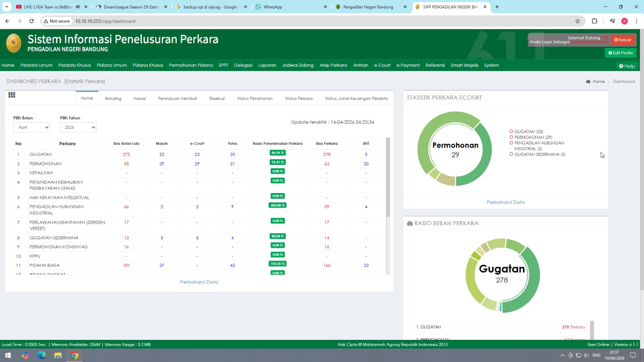Mute the YouTube tab speaker icon

(78, 7)
